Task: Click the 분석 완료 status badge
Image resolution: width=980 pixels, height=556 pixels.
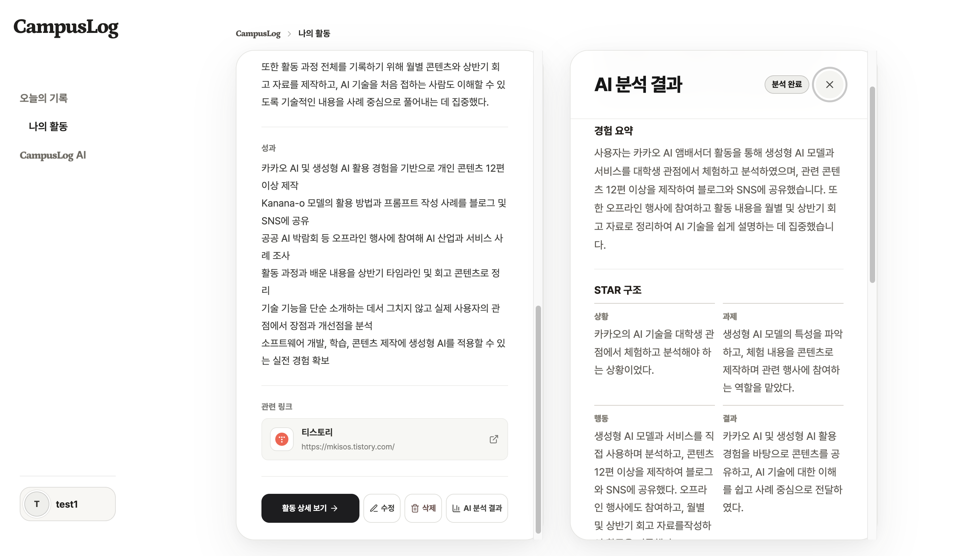Action: click(787, 85)
